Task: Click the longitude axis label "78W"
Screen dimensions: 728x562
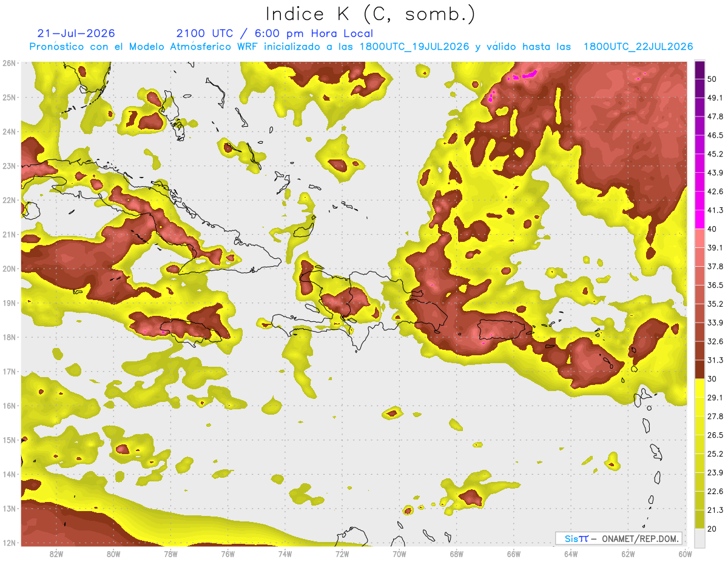Action: click(170, 554)
